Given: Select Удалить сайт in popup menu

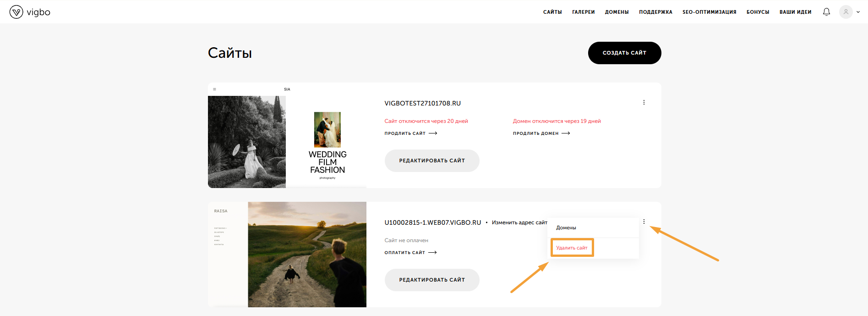Looking at the screenshot, I should click(x=572, y=248).
